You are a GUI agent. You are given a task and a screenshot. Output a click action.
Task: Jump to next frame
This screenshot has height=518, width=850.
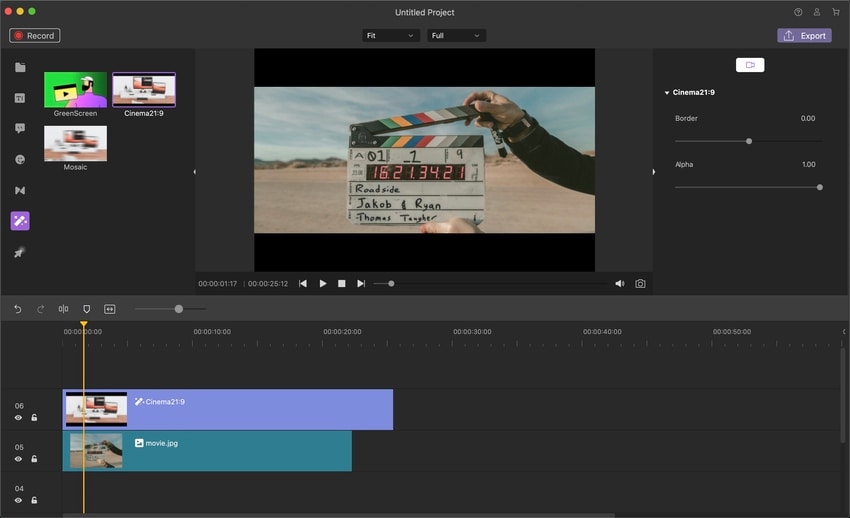[361, 283]
